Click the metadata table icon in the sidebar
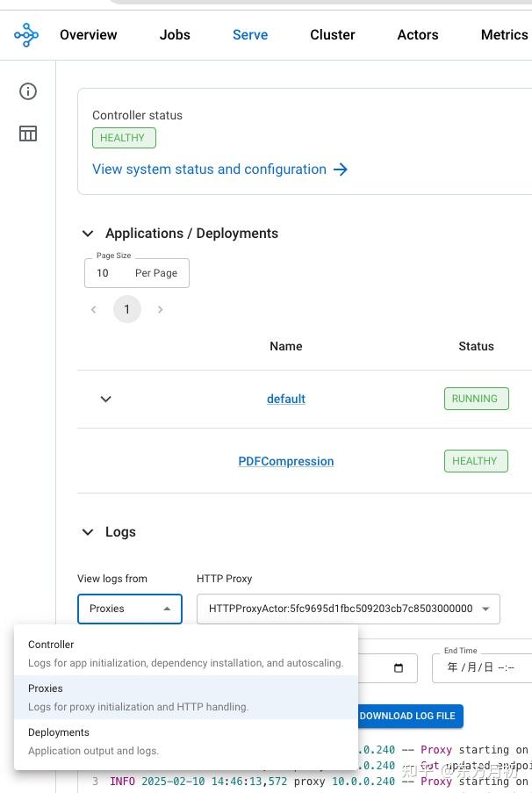 click(x=27, y=133)
